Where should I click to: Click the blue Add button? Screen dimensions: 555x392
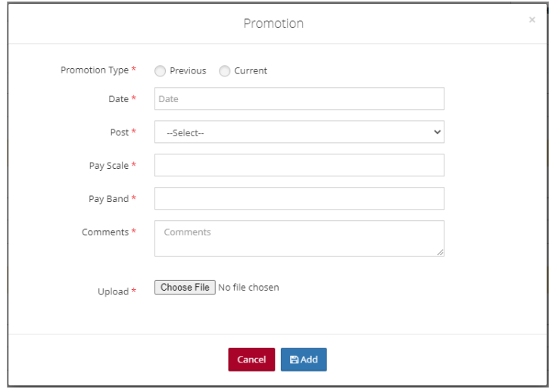point(304,359)
